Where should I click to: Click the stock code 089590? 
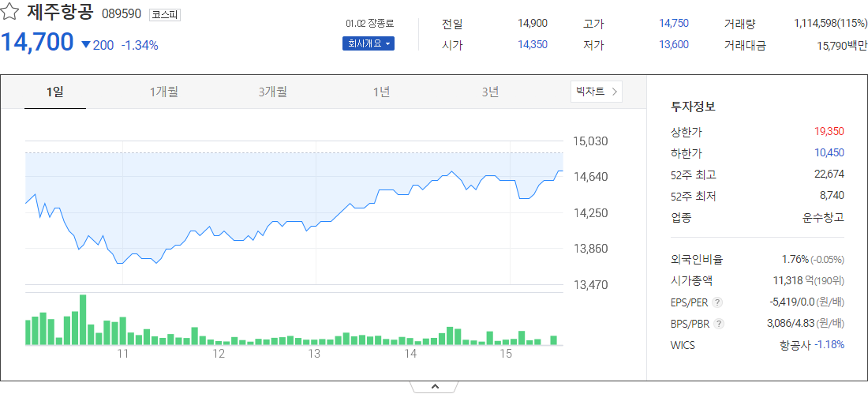point(122,14)
